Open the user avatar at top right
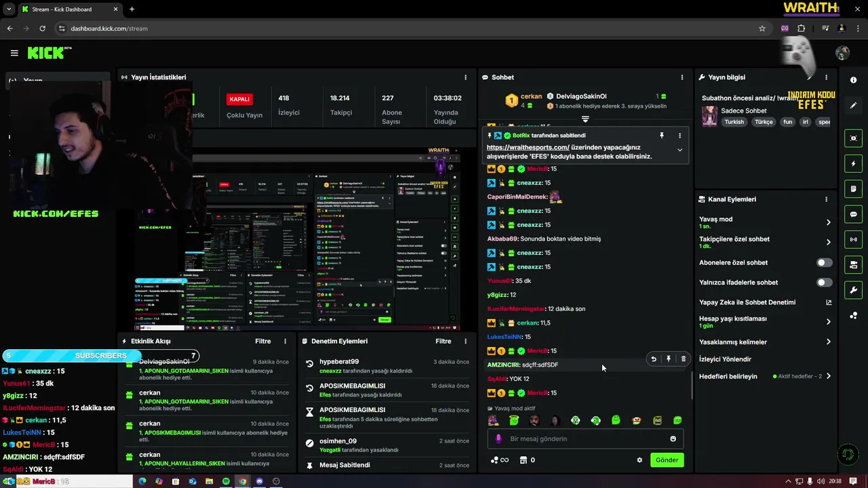 [843, 53]
